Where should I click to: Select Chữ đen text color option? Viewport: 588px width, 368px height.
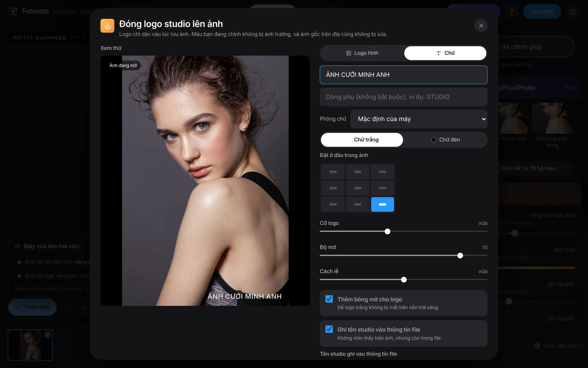click(445, 140)
